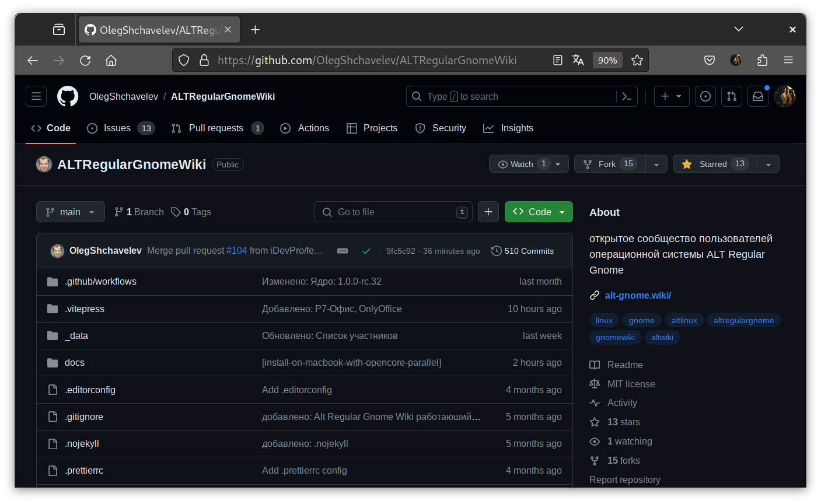Screen dimensions: 821x504
Task: Open the Watch notifications dropdown
Action: click(529, 164)
